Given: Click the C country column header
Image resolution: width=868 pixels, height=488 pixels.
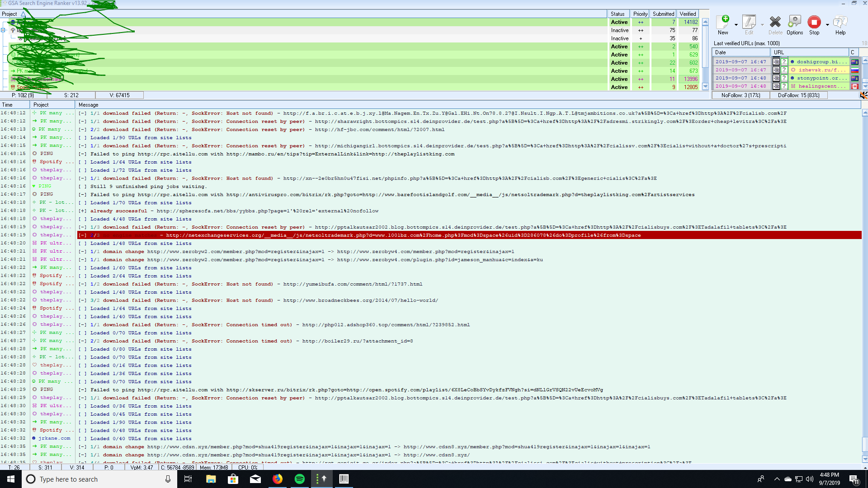Looking at the screenshot, I should pyautogui.click(x=854, y=52).
